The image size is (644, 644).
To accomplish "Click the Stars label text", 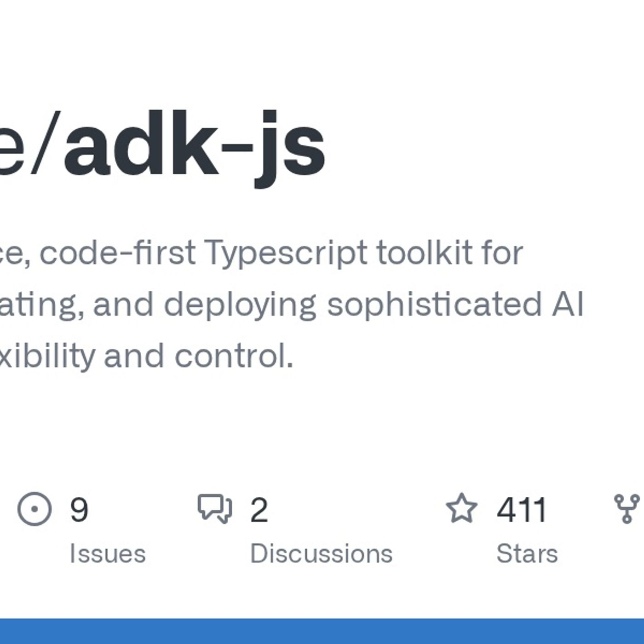I will coord(528,552).
